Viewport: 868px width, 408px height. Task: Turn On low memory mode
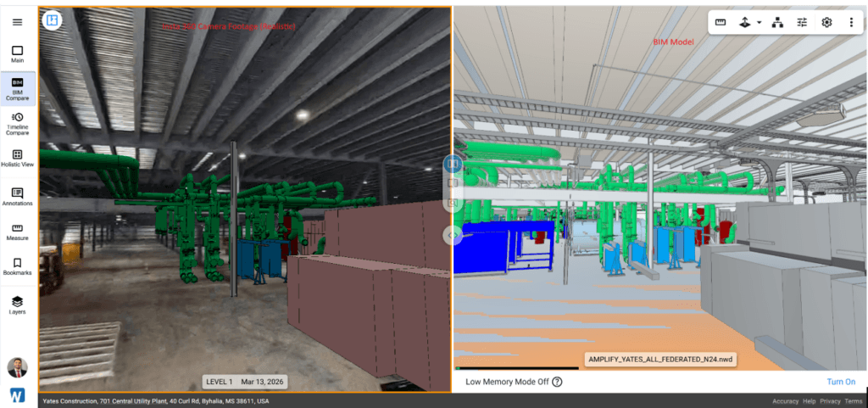click(841, 382)
